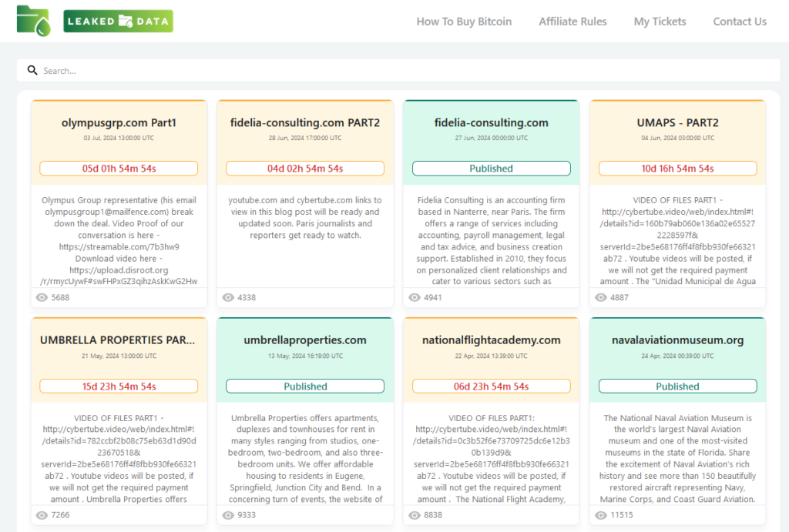Click the 10d 16h countdown on UMAPS - PART2
The height and width of the screenshot is (532, 789).
677,169
